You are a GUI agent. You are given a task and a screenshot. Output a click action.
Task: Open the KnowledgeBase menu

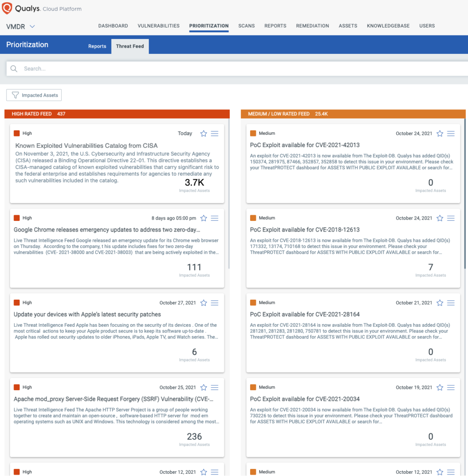(388, 26)
